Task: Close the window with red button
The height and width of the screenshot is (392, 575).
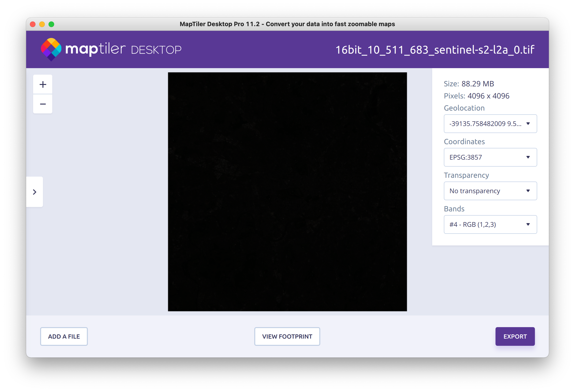Action: (33, 24)
